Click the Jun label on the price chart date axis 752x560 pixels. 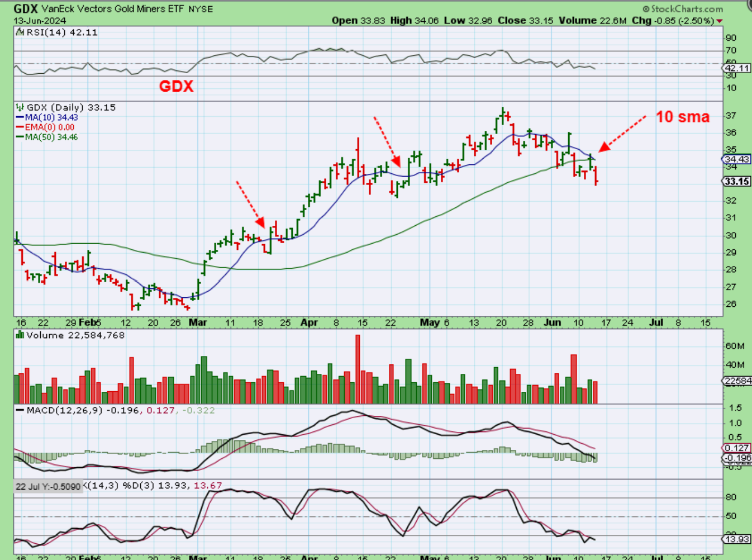coord(552,322)
